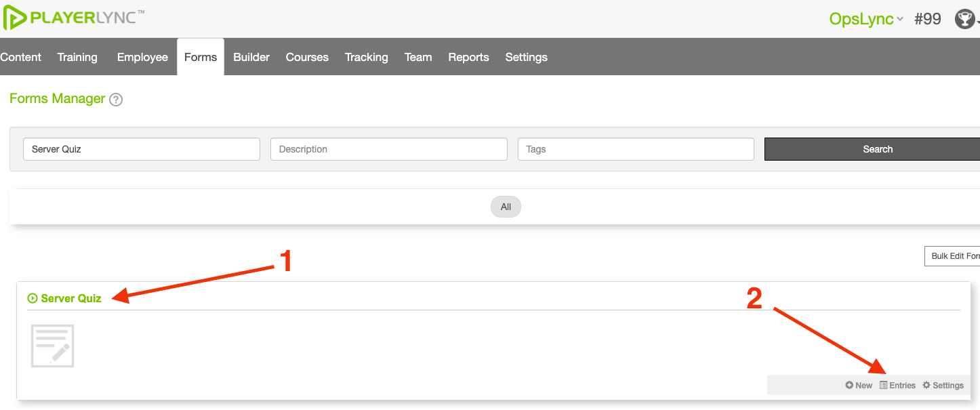Go to the Settings tab in navigation
The height and width of the screenshot is (410, 980).
coord(527,57)
